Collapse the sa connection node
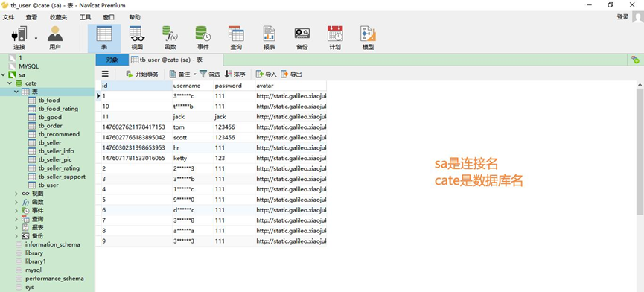 pyautogui.click(x=4, y=74)
